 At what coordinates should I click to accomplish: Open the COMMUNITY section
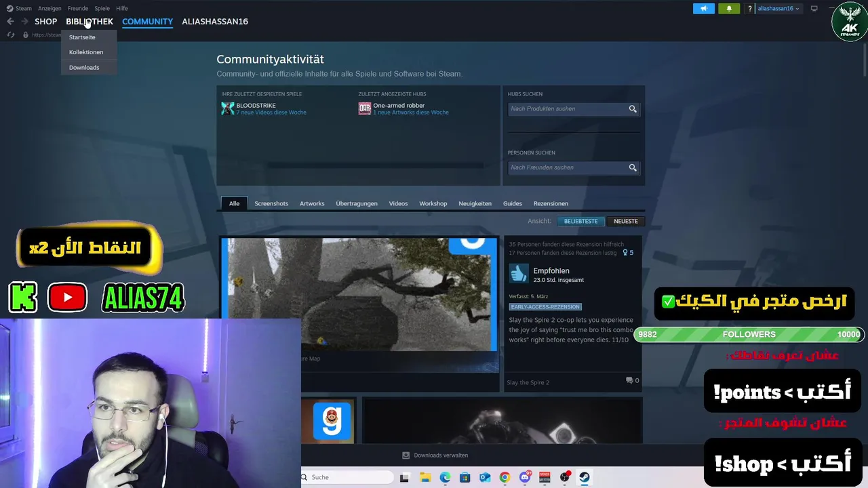pyautogui.click(x=147, y=22)
